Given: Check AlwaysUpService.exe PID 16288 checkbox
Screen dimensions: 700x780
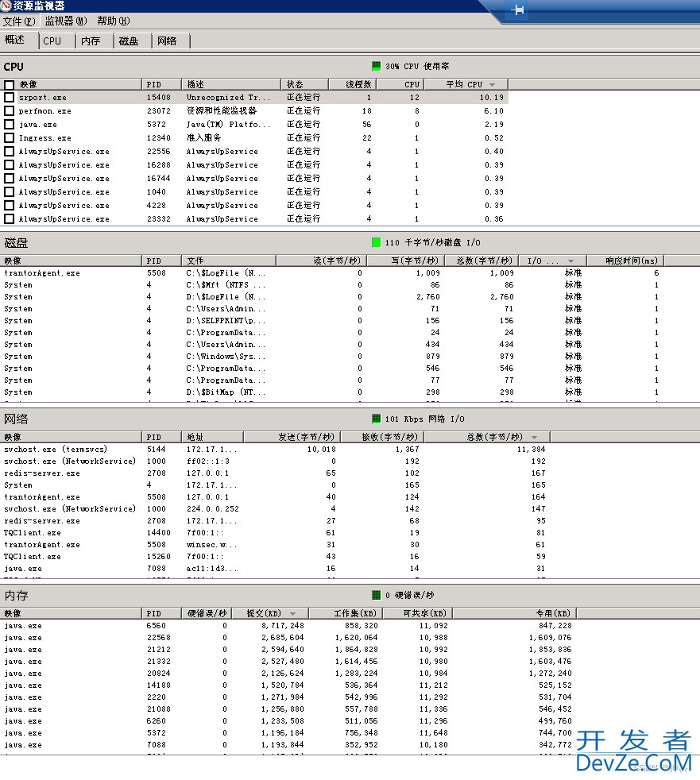Looking at the screenshot, I should 9,164.
